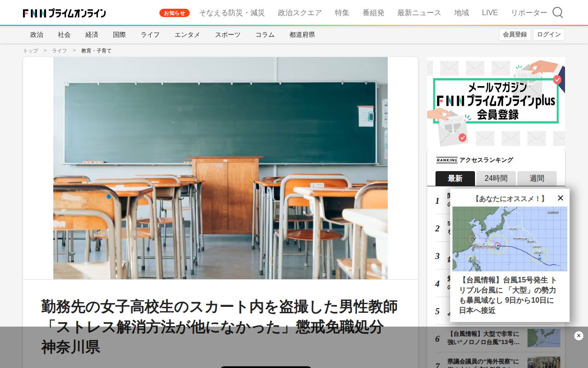This screenshot has width=588, height=368.
Task: Switch ranking to 24時間 tab
Action: click(x=496, y=178)
